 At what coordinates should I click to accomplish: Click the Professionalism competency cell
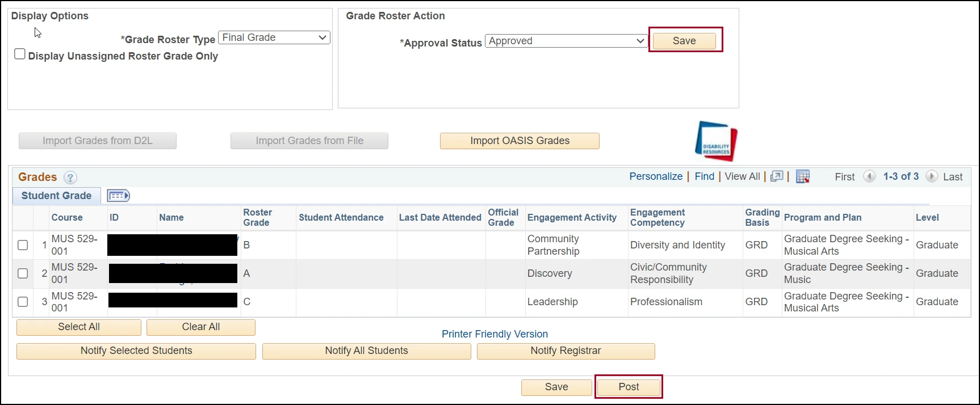[666, 302]
